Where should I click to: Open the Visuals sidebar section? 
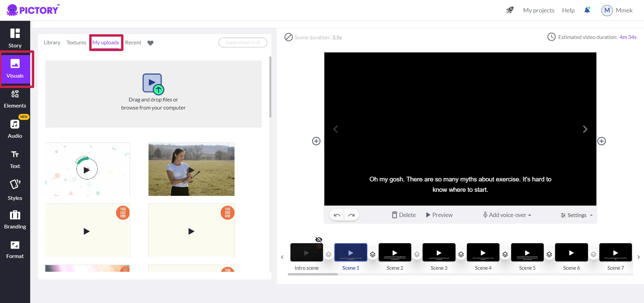[x=15, y=69]
